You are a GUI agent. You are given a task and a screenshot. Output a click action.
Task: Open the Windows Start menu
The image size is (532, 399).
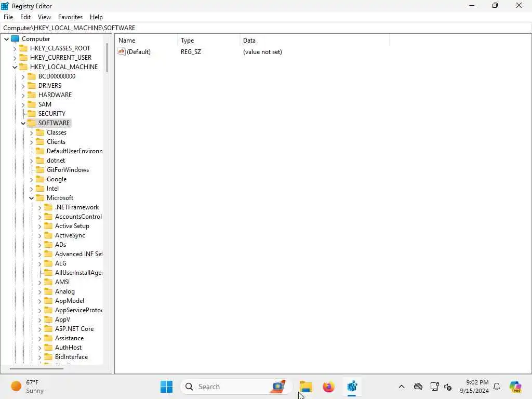(x=166, y=387)
